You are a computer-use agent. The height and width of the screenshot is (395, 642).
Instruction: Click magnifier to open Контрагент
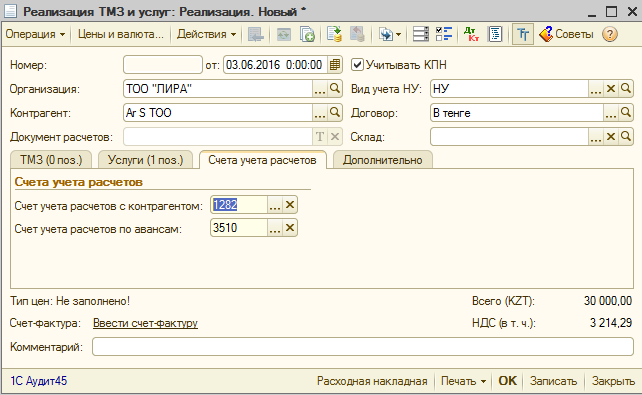pyautogui.click(x=335, y=113)
